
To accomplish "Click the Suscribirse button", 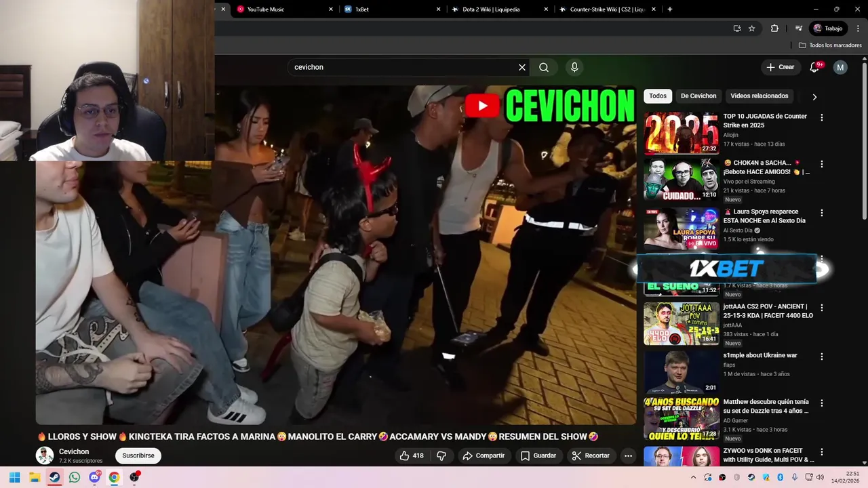I will tap(138, 455).
